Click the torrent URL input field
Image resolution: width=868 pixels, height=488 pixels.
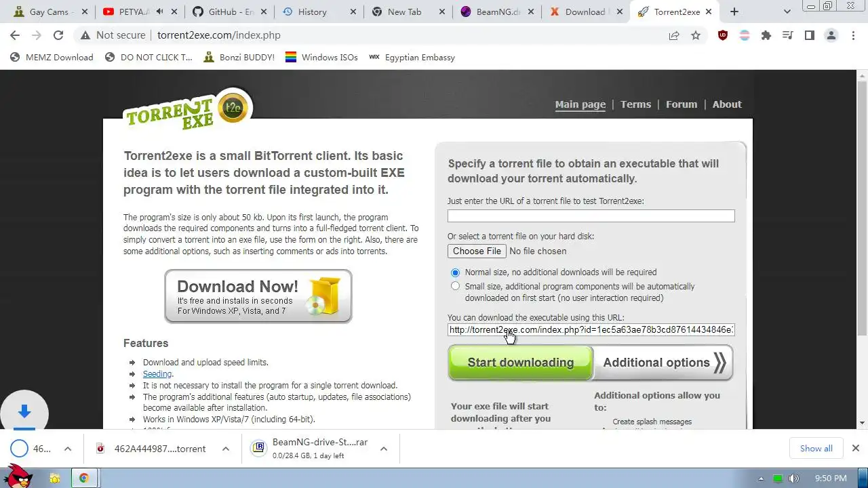tap(591, 216)
